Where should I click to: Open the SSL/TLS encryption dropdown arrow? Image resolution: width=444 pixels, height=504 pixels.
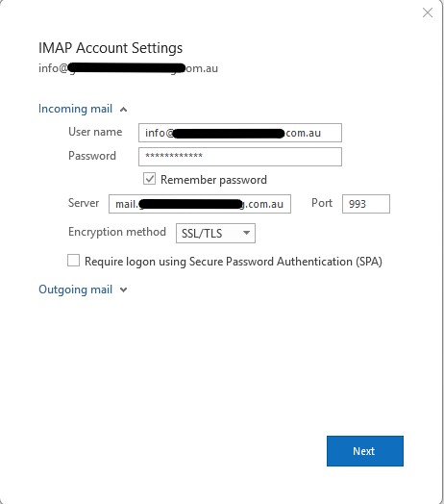pyautogui.click(x=246, y=233)
